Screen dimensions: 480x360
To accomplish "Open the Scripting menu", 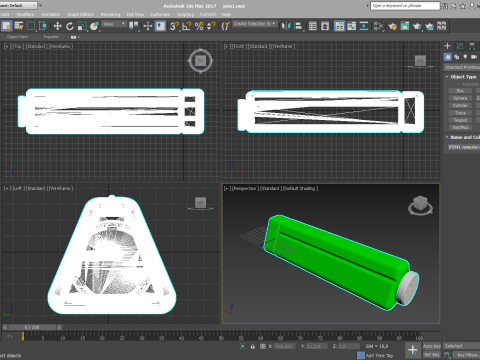I will tap(185, 14).
